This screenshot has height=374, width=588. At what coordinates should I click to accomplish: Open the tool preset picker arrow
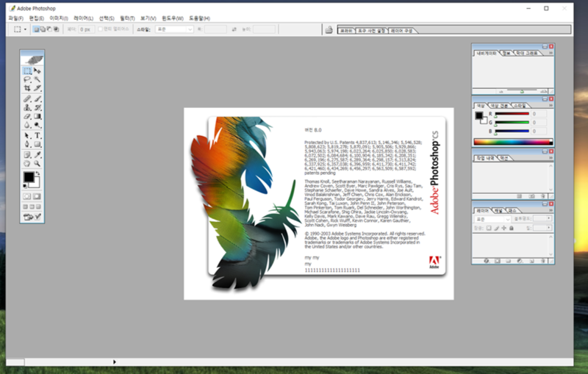25,29
